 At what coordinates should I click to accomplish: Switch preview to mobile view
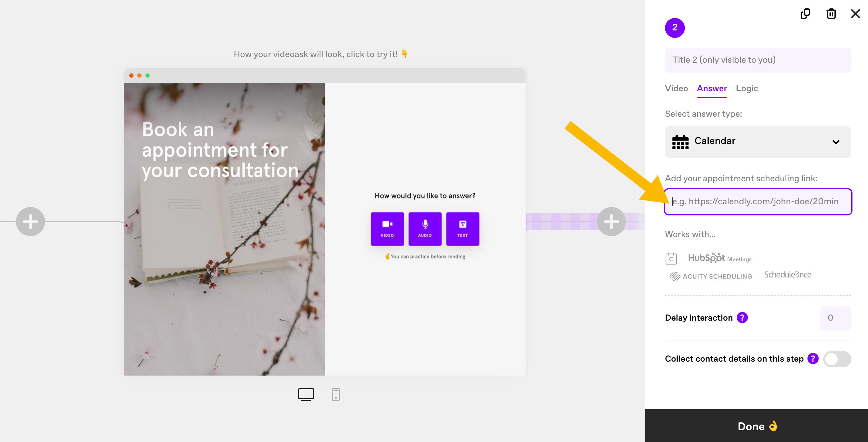pyautogui.click(x=336, y=394)
